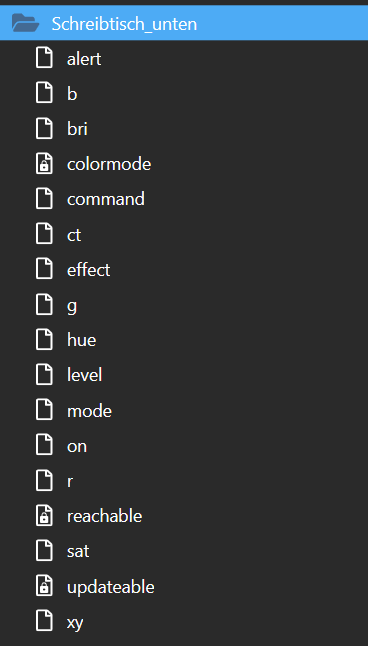
Task: Select the mode state entry
Action: (x=89, y=411)
